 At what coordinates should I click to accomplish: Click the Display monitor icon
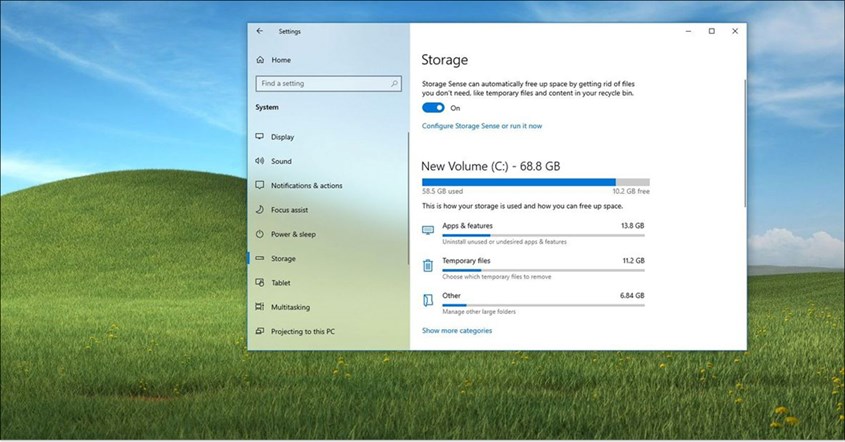coord(260,136)
